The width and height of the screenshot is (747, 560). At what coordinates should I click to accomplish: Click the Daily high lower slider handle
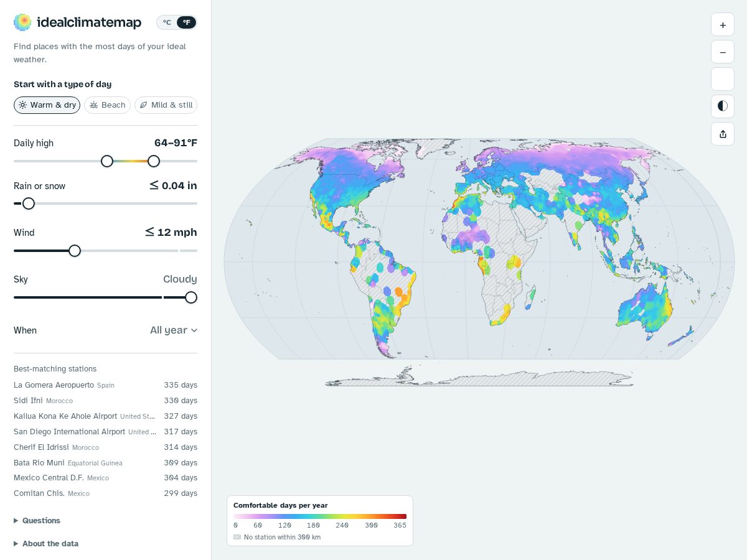107,161
